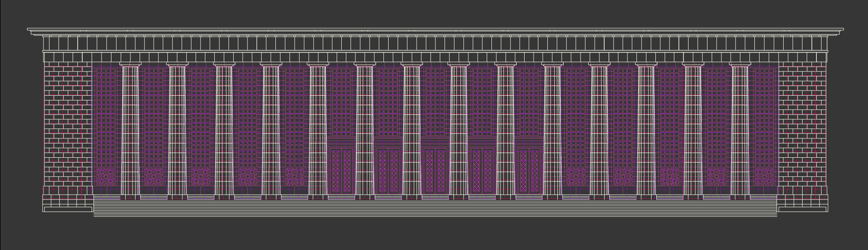Click the rightmost ornamental panel under the windows
The image size is (868, 250).
click(x=765, y=177)
